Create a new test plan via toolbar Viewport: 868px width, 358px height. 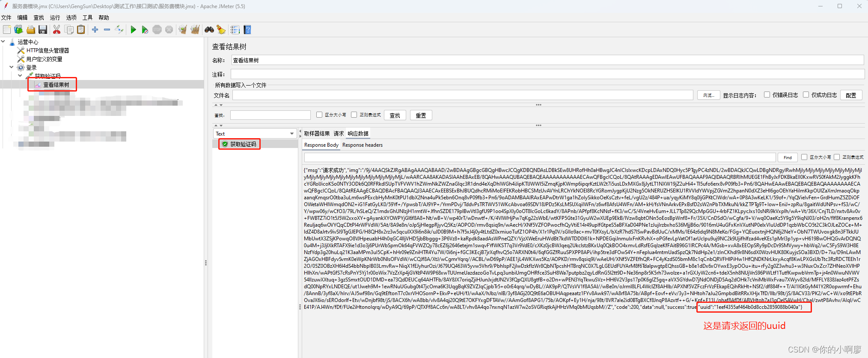pyautogui.click(x=7, y=30)
